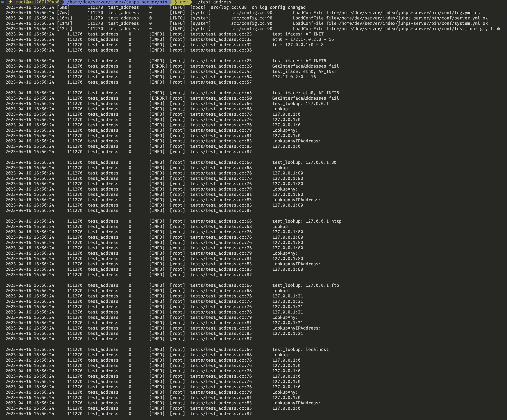Click tests/test_address.cc:66 on the 127.0.0.1:ftp row
This screenshot has width=507, height=420.
[x=221, y=285]
